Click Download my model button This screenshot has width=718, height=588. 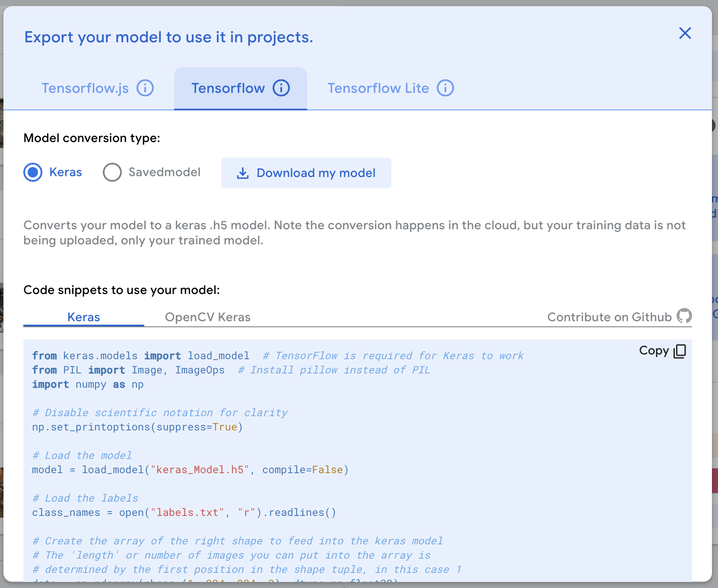click(306, 173)
